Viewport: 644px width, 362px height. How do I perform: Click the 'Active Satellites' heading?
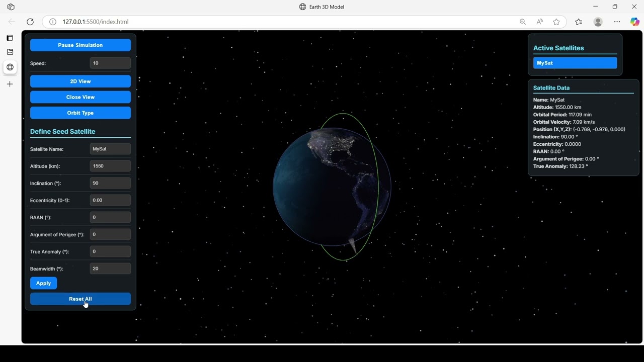[x=558, y=48]
